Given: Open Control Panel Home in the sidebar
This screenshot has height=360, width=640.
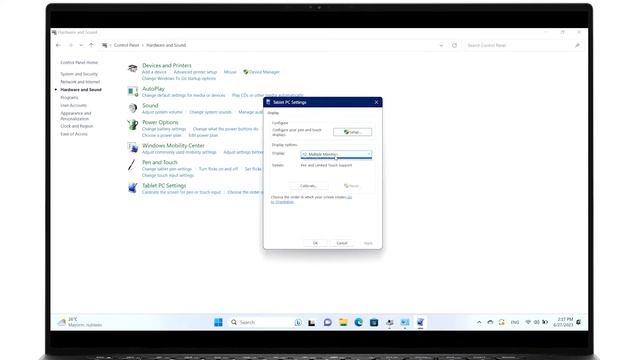Looking at the screenshot, I should click(x=79, y=62).
